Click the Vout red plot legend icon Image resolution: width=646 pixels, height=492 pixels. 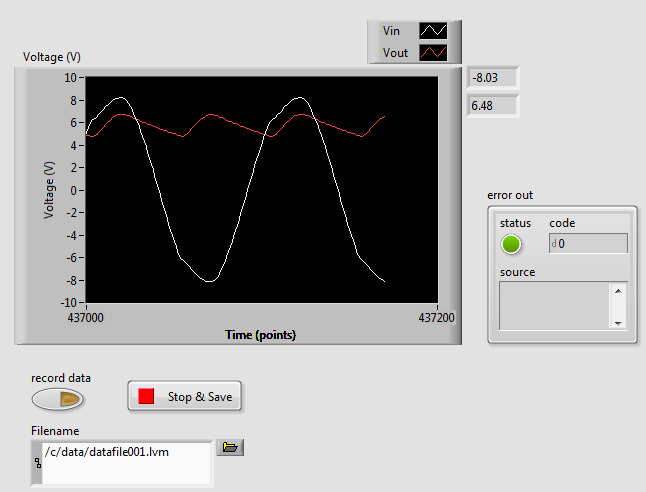[x=432, y=53]
